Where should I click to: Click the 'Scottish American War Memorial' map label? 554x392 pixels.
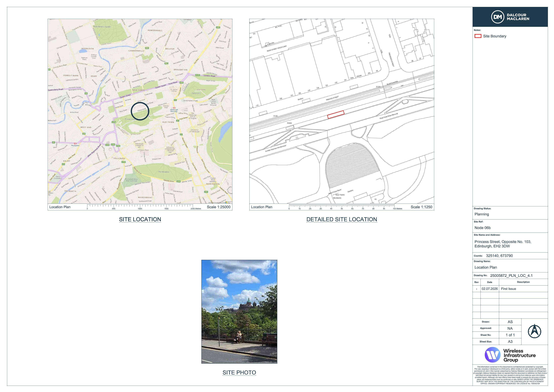coord(276,148)
